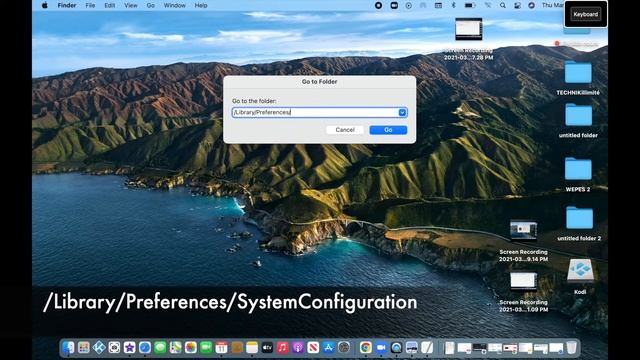
Task: Expand the folder path history dropdown
Action: tap(402, 112)
